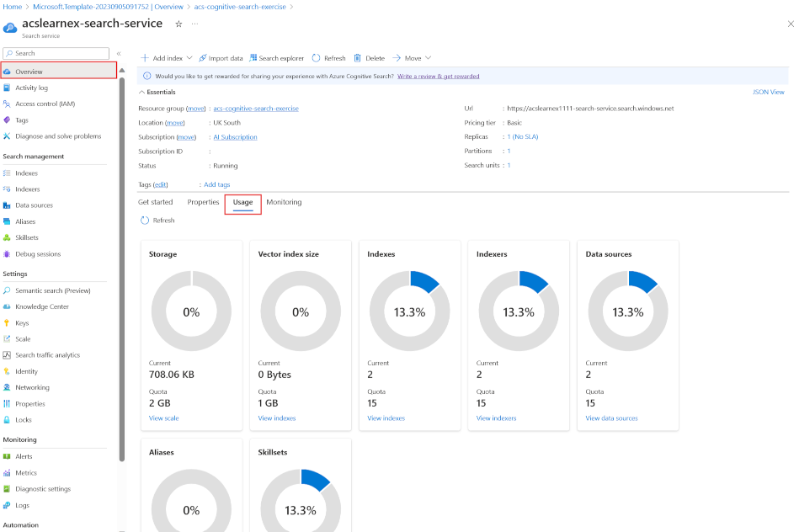Click View data sources link

click(x=611, y=418)
